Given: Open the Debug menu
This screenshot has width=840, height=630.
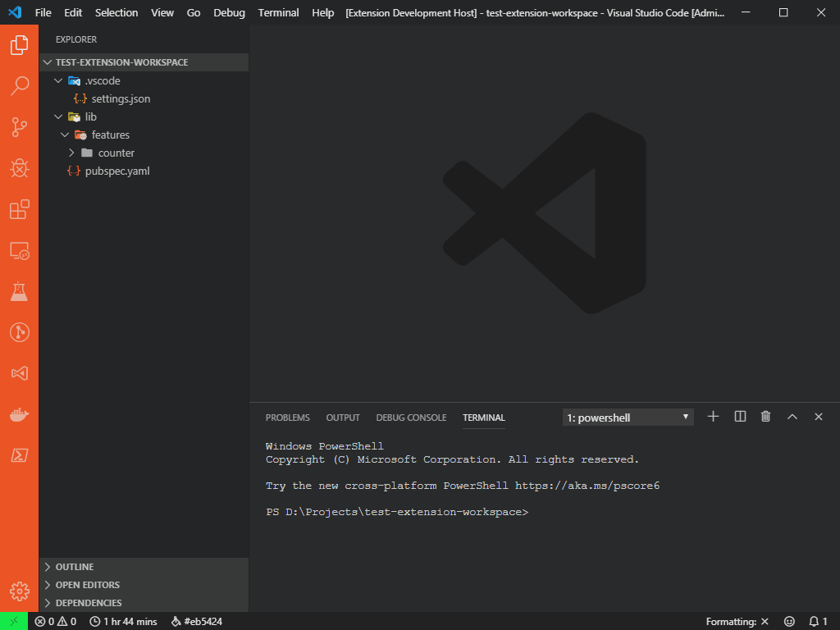Looking at the screenshot, I should click(x=230, y=12).
